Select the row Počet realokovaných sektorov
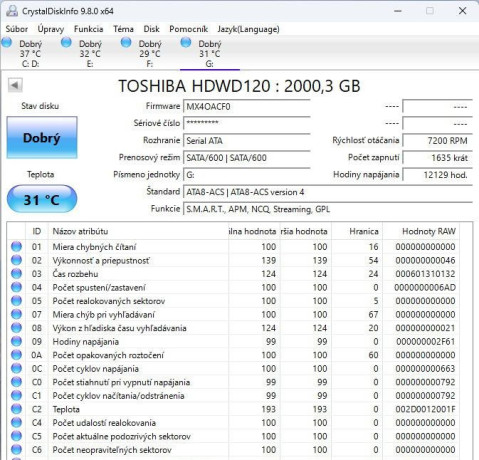The height and width of the screenshot is (460, 479). tap(233, 301)
